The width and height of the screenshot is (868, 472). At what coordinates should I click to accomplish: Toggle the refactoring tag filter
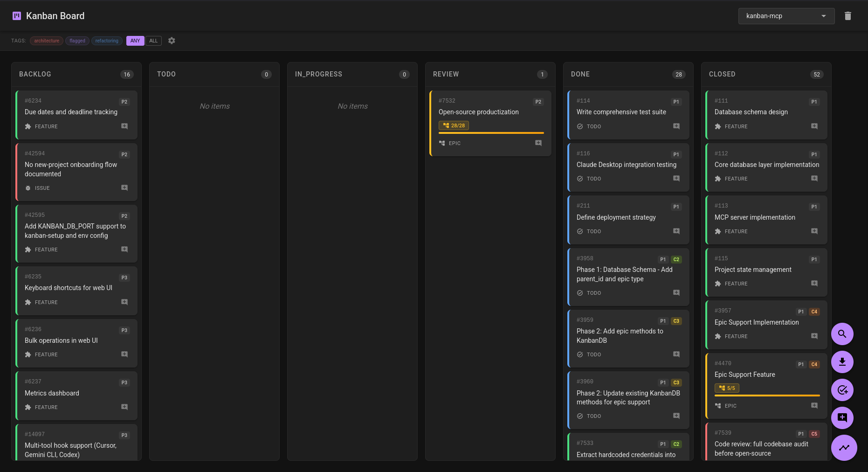(x=107, y=41)
